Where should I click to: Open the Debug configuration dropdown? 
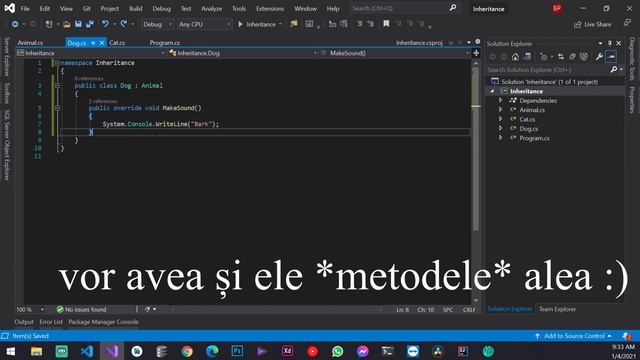(x=157, y=24)
